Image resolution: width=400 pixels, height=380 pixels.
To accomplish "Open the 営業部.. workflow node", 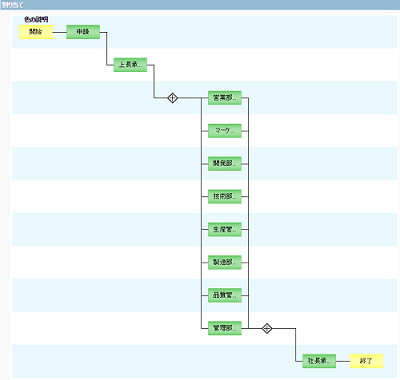I will [225, 98].
